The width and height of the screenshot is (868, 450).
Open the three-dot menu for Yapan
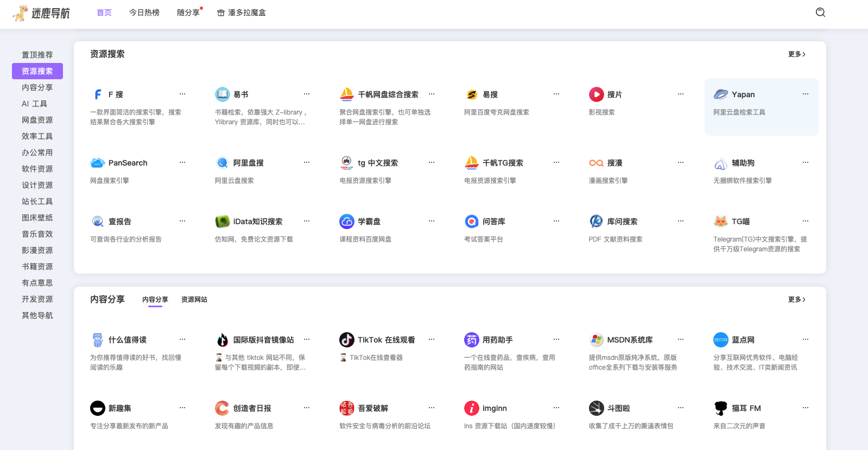(806, 94)
